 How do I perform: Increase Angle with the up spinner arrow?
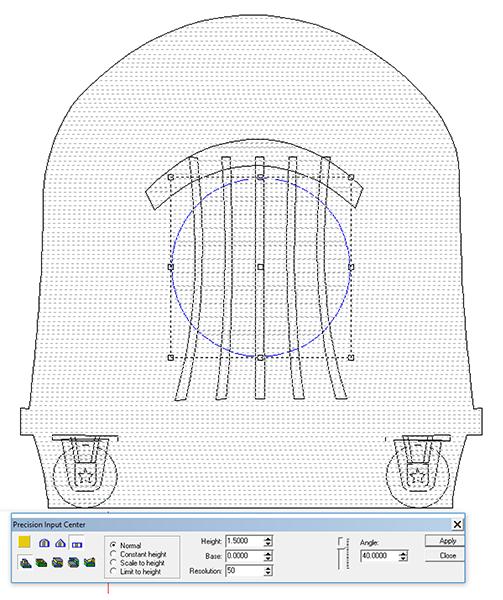coord(403,553)
